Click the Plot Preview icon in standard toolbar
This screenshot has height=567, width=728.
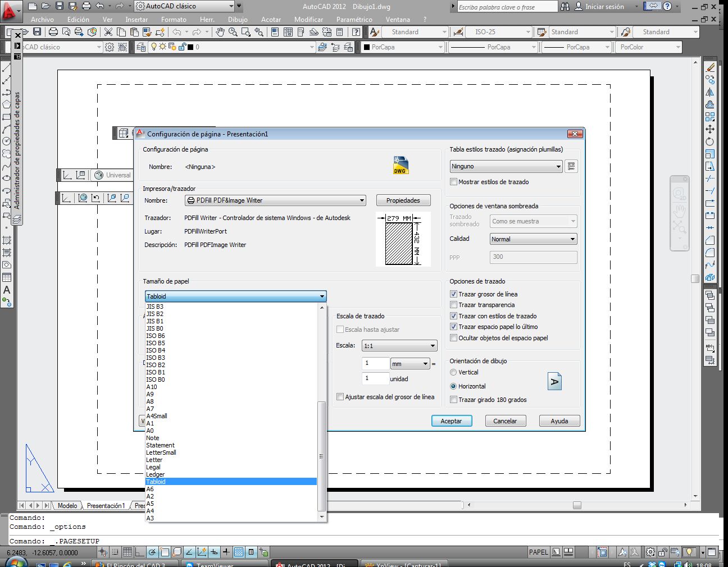pyautogui.click(x=66, y=32)
